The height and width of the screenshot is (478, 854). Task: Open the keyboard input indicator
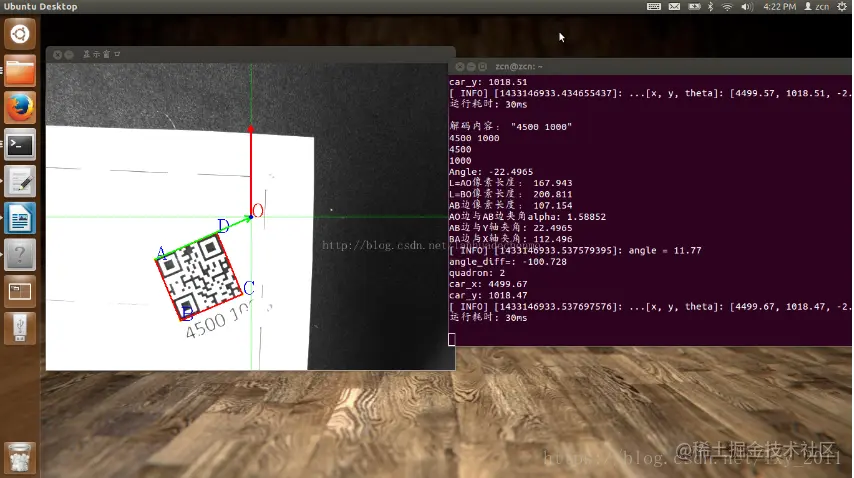(654, 7)
